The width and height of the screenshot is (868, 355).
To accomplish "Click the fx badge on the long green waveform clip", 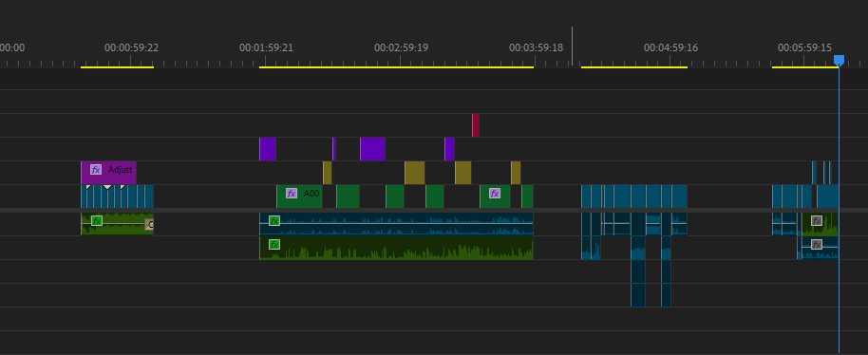I will tap(274, 244).
